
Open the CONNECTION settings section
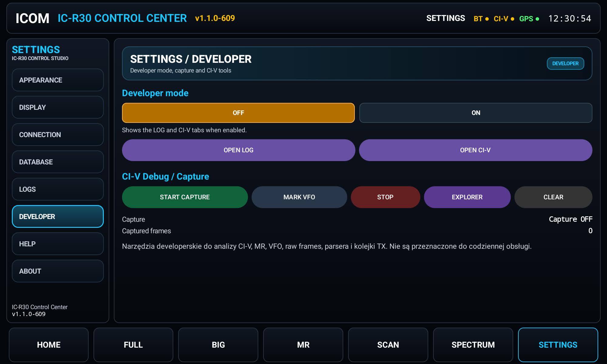58,135
